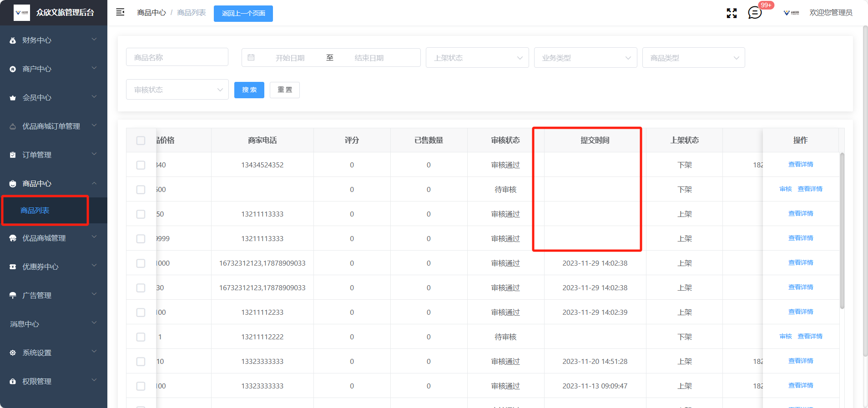The image size is (868, 408).
Task: Click the 优品商城管理 shop icon
Action: (13, 238)
